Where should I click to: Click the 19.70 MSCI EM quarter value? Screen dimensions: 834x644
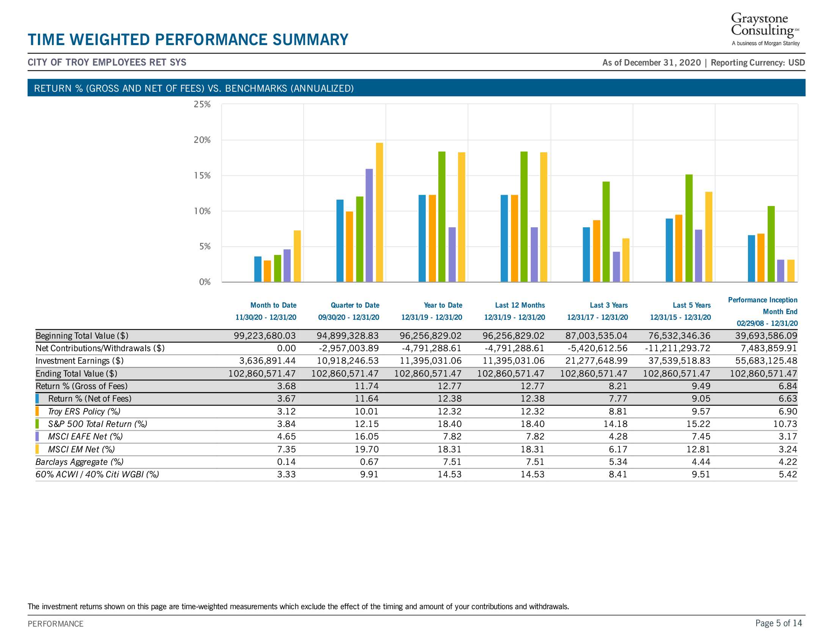(367, 449)
